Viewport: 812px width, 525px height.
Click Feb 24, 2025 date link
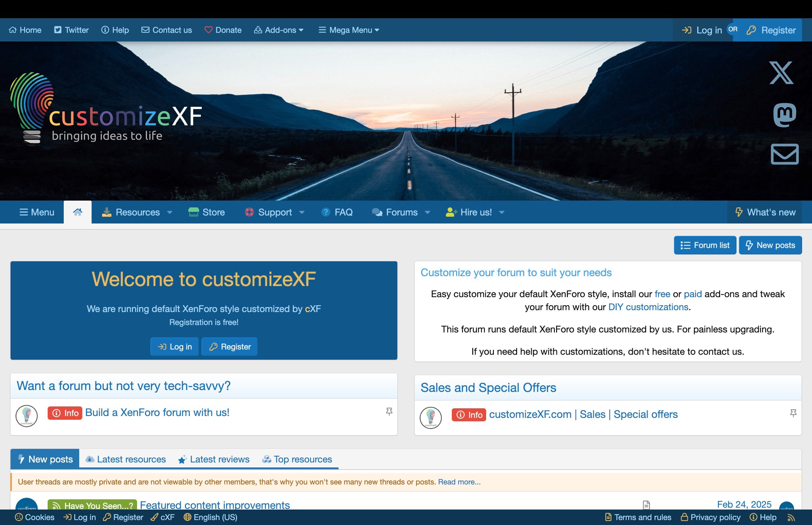(744, 504)
